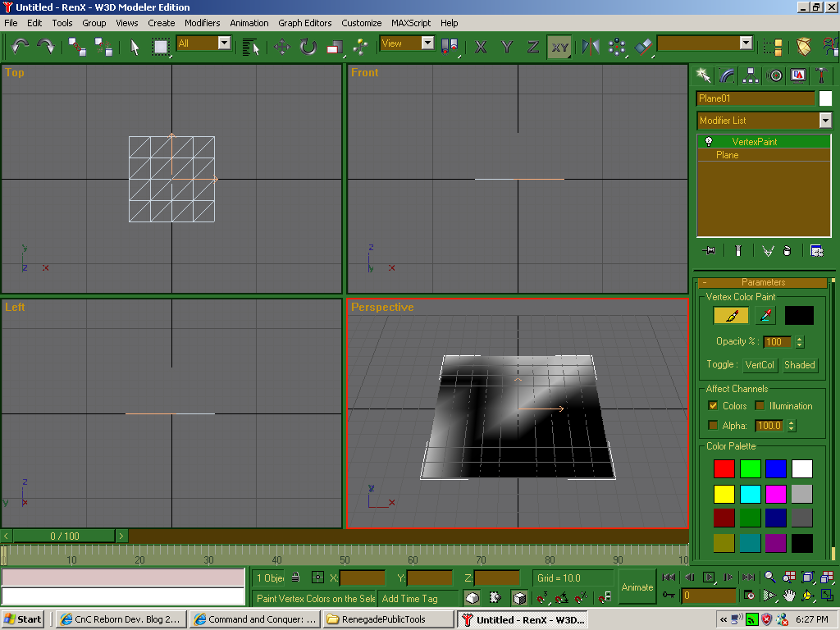Choose the red swatch in Color Palette
This screenshot has height=630, width=840.
point(724,469)
